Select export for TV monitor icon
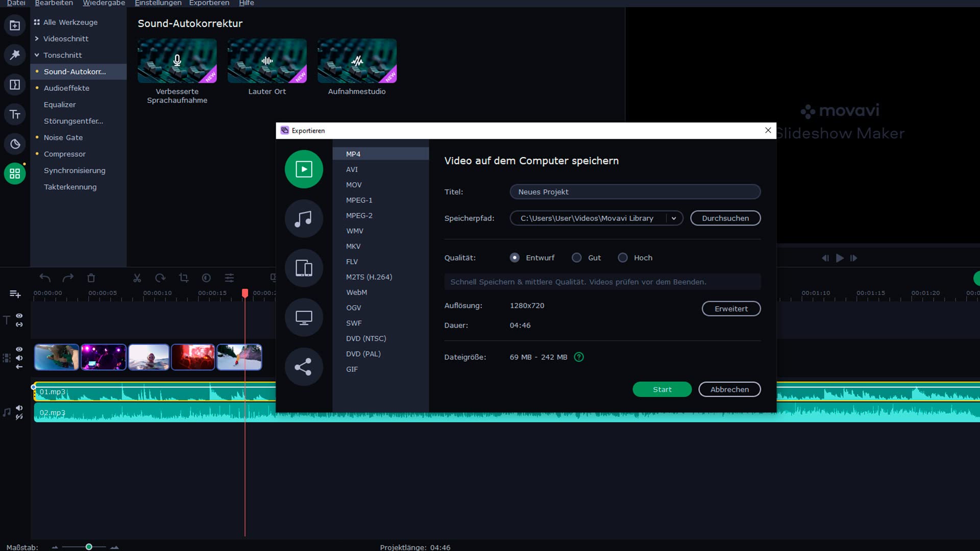980x551 pixels. pyautogui.click(x=304, y=317)
